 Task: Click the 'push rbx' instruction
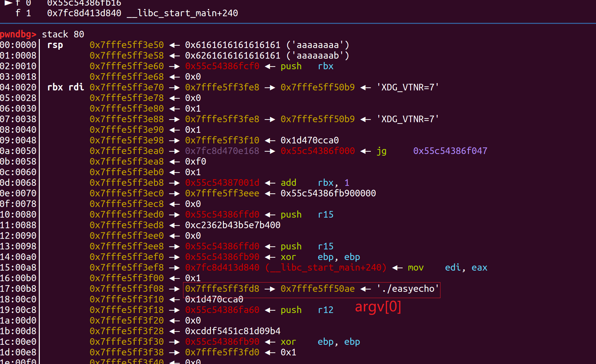[307, 66]
